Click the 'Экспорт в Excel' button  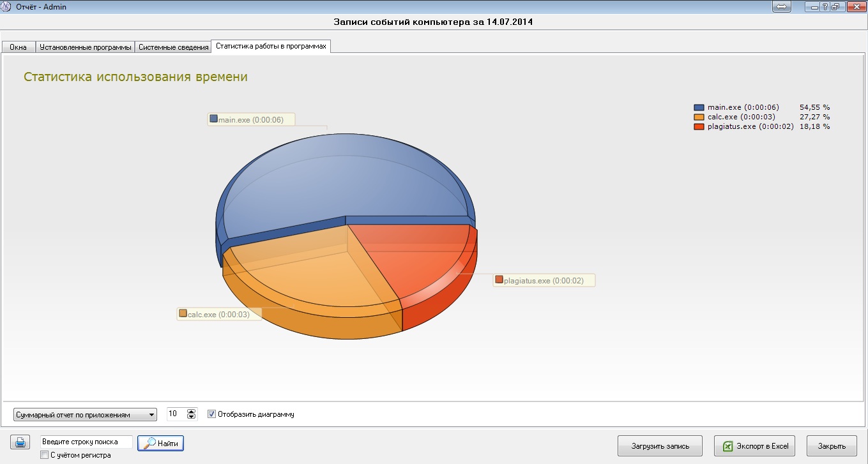click(x=754, y=446)
